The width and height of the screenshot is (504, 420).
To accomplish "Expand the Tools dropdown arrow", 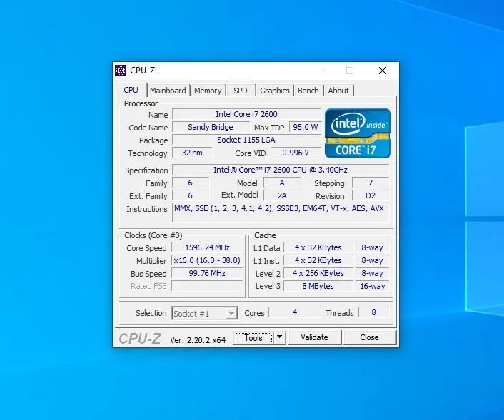I will (280, 337).
